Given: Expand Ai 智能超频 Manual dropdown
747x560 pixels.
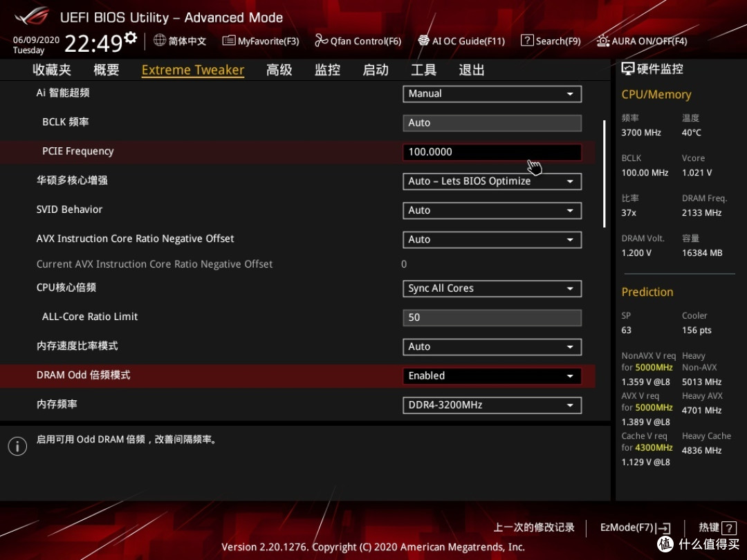Looking at the screenshot, I should pyautogui.click(x=492, y=94).
